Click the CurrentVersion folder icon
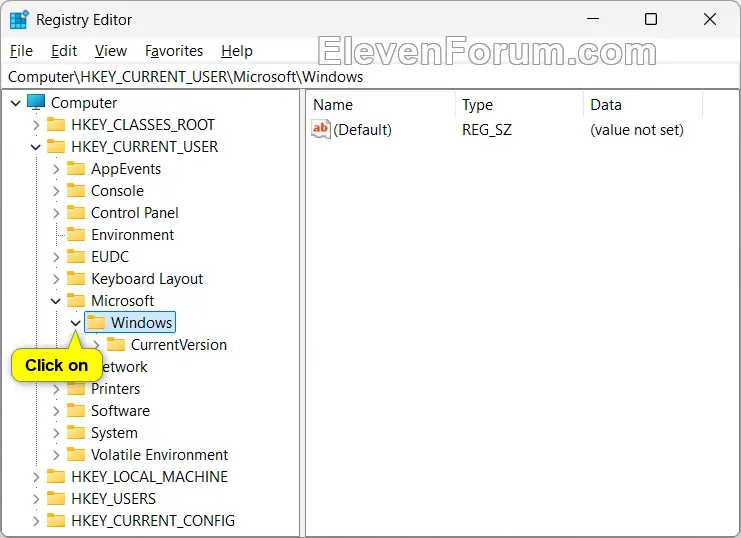Viewport: 741px width, 538px height. point(116,344)
